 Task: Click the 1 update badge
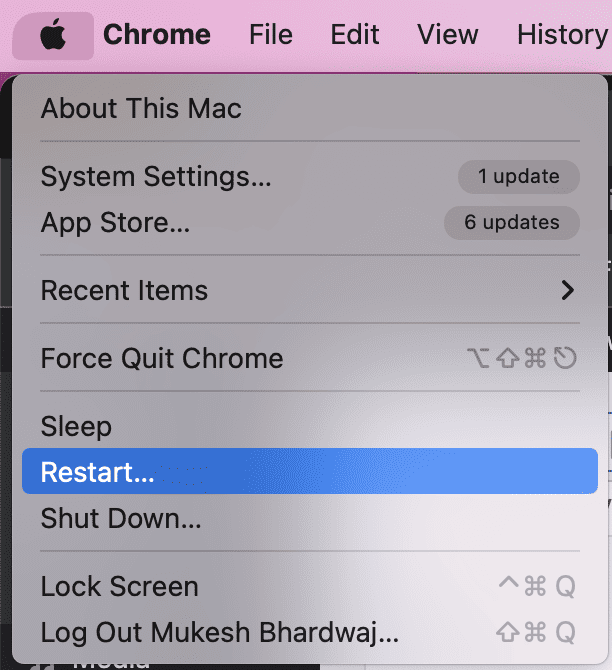point(518,177)
